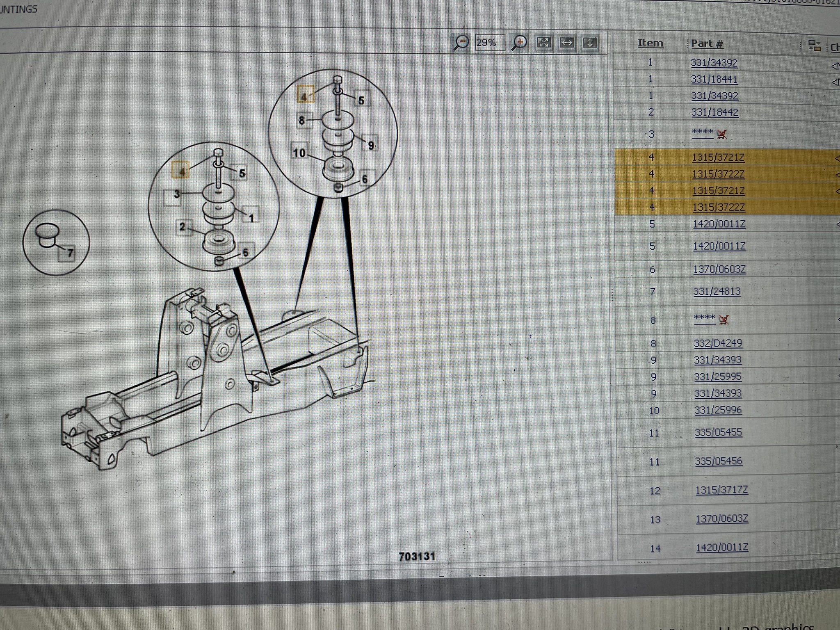Click the red cart icon on item 8 row

(724, 319)
